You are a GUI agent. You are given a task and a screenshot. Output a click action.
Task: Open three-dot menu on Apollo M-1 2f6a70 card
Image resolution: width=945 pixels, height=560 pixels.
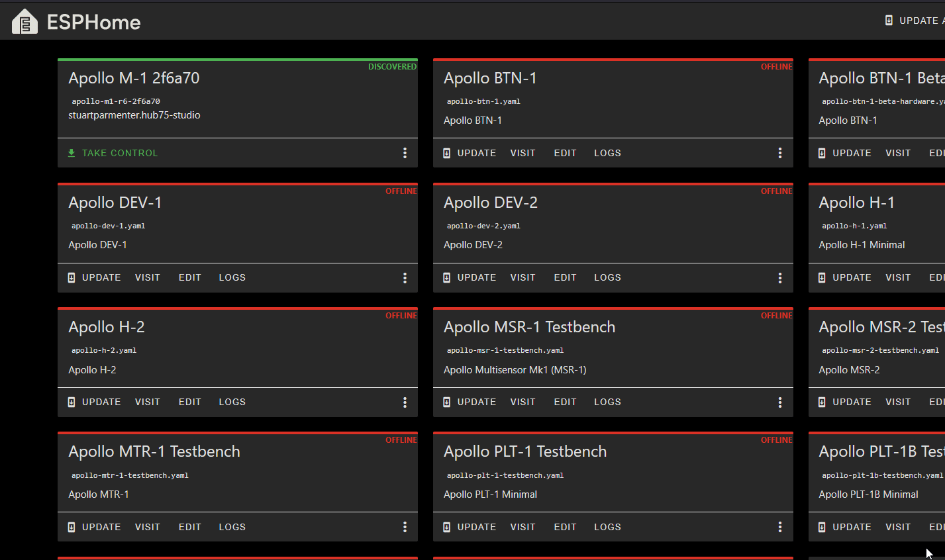coord(405,153)
